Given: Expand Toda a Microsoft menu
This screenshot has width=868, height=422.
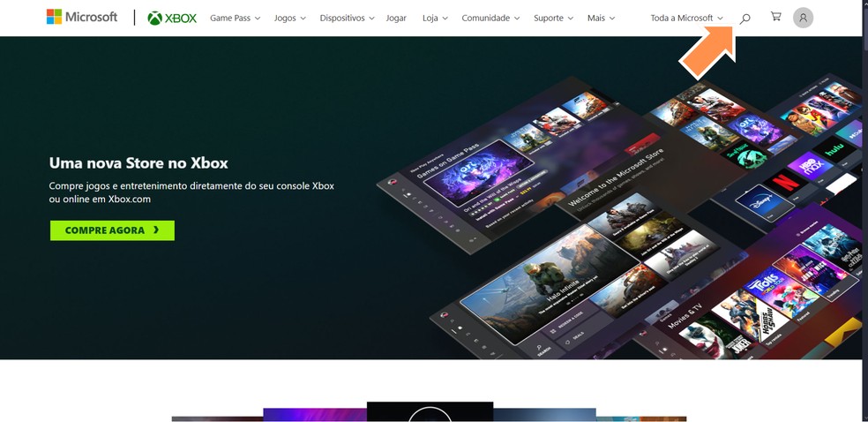Looking at the screenshot, I should (x=687, y=19).
